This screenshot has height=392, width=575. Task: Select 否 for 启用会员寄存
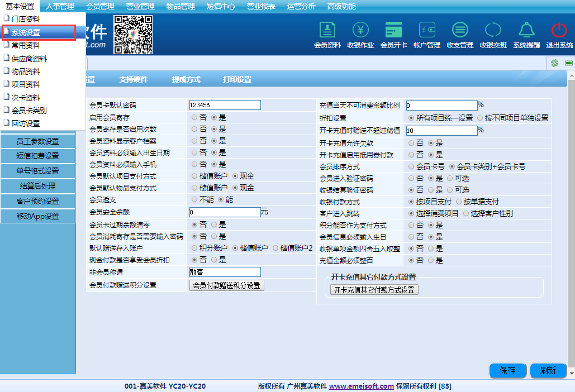194,118
